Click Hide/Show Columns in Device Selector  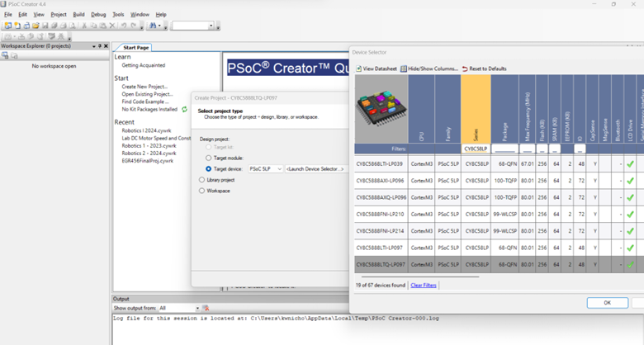coord(429,69)
